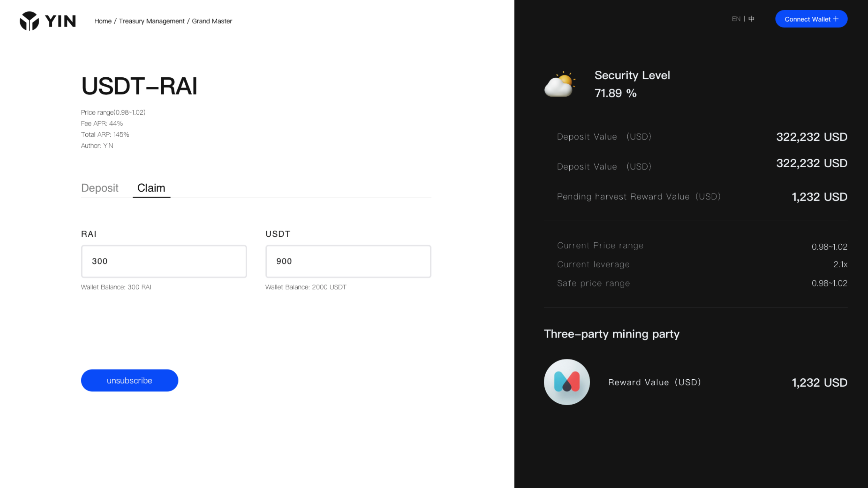Click Fee APR: 44% text

(102, 123)
